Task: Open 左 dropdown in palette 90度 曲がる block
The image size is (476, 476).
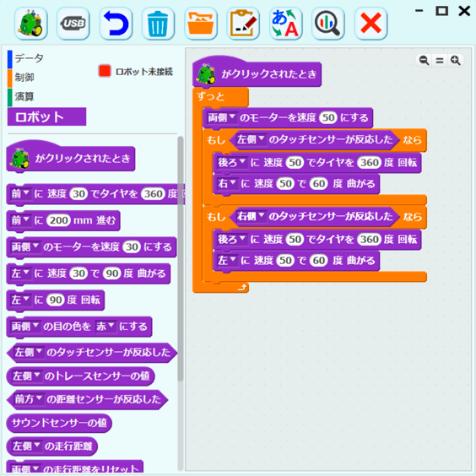Action: (x=20, y=273)
